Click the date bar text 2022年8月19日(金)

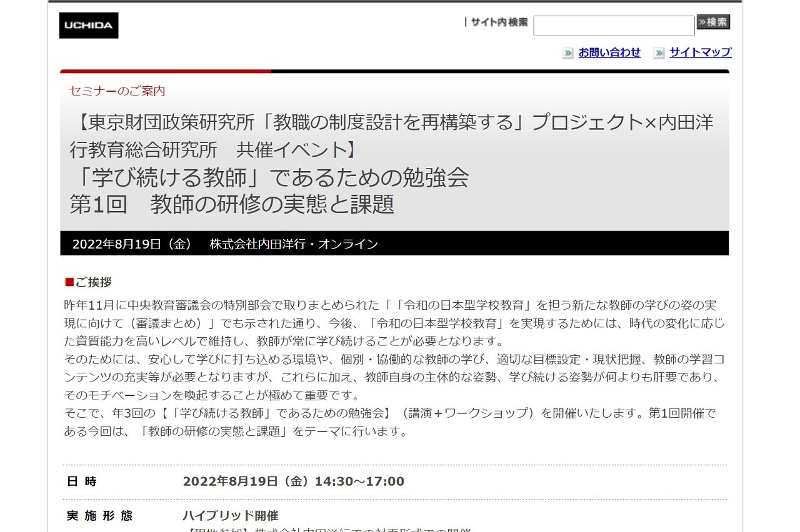[132, 244]
